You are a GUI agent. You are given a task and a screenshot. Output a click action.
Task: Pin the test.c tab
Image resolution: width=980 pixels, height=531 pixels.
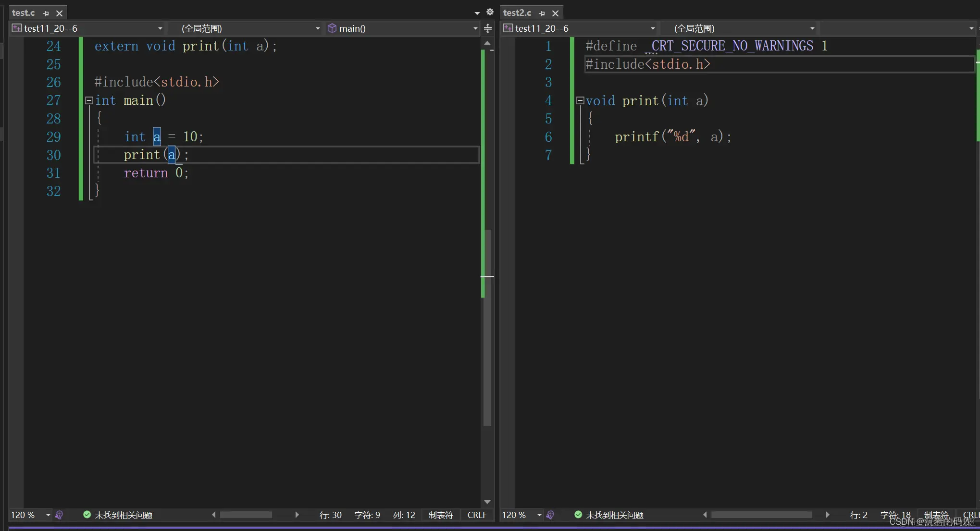(x=46, y=13)
